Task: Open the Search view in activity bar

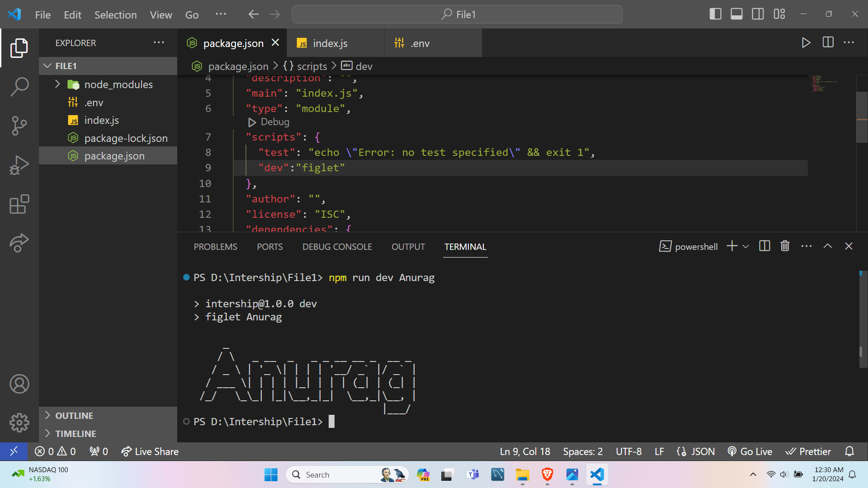Action: coord(19,86)
